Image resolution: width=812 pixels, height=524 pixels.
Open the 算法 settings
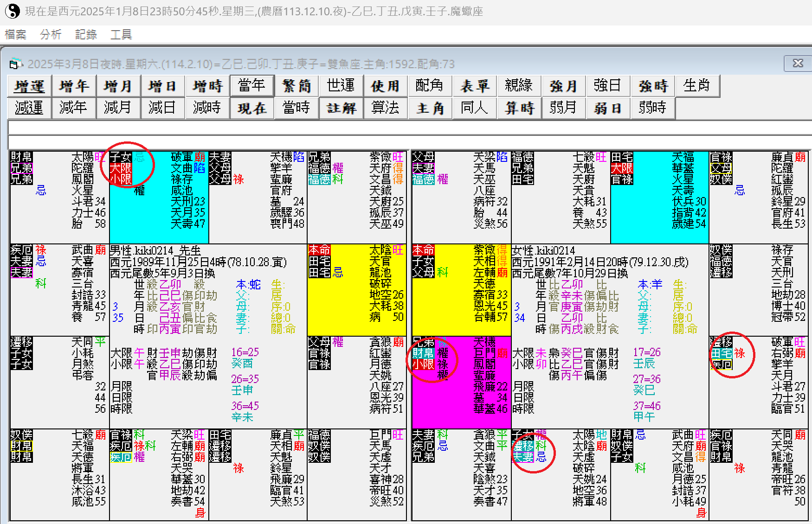point(386,108)
